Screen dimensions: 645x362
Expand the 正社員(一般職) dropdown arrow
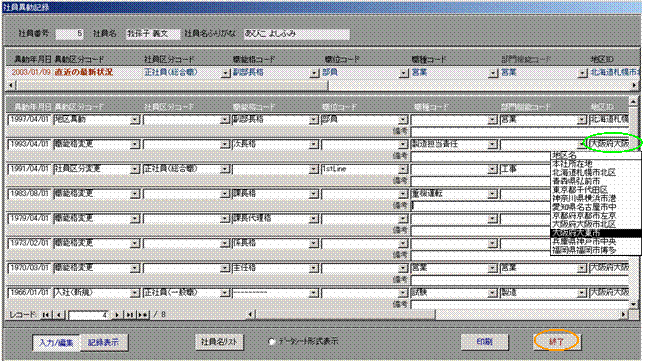tap(225, 293)
